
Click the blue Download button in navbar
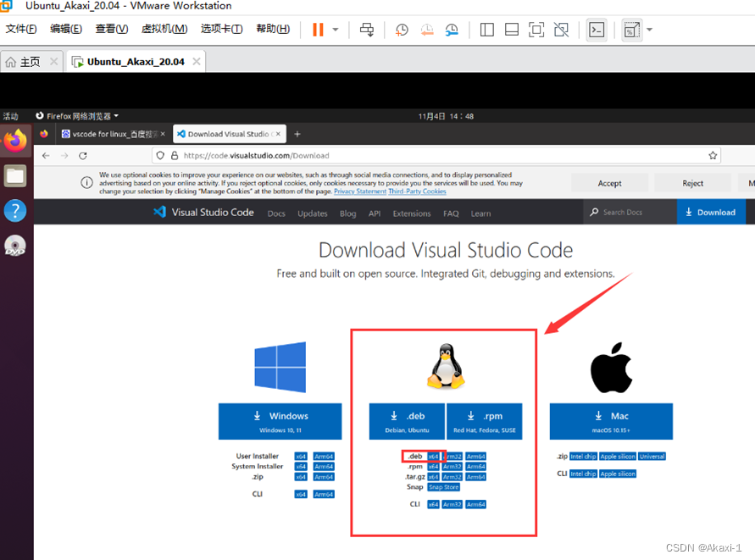[x=711, y=212]
